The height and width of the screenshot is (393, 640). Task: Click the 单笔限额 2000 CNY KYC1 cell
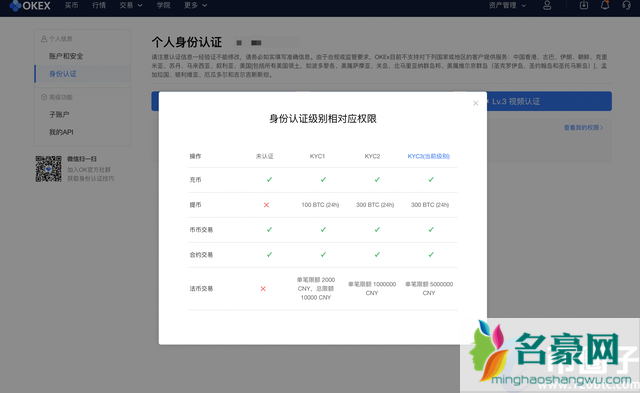tap(316, 289)
